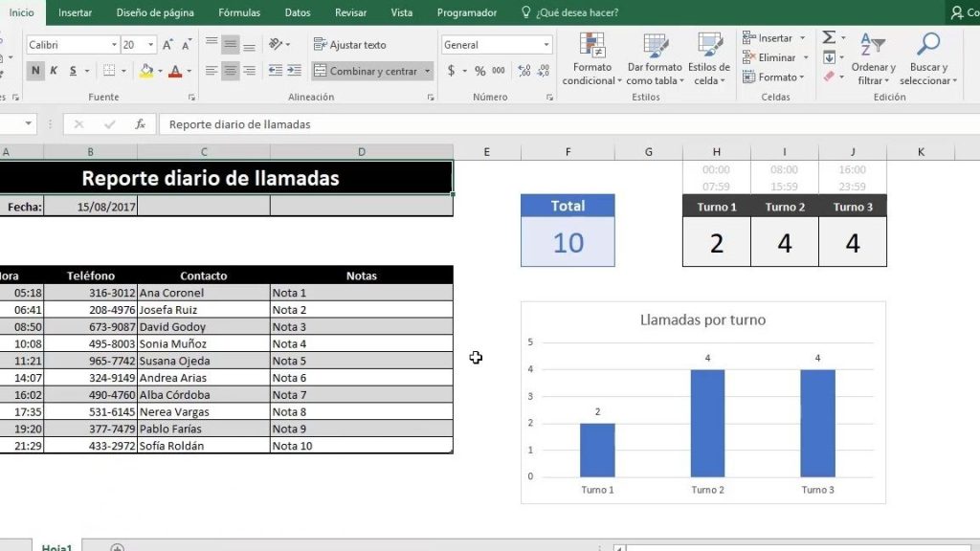
Task: Open Dar formato como tabla
Action: 655,48
